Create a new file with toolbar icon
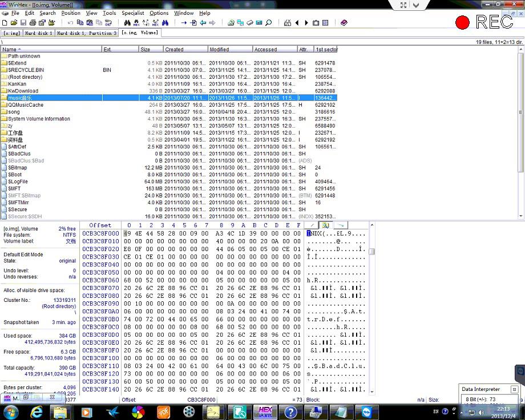Image resolution: width=525 pixels, height=420 pixels. [x=5, y=23]
